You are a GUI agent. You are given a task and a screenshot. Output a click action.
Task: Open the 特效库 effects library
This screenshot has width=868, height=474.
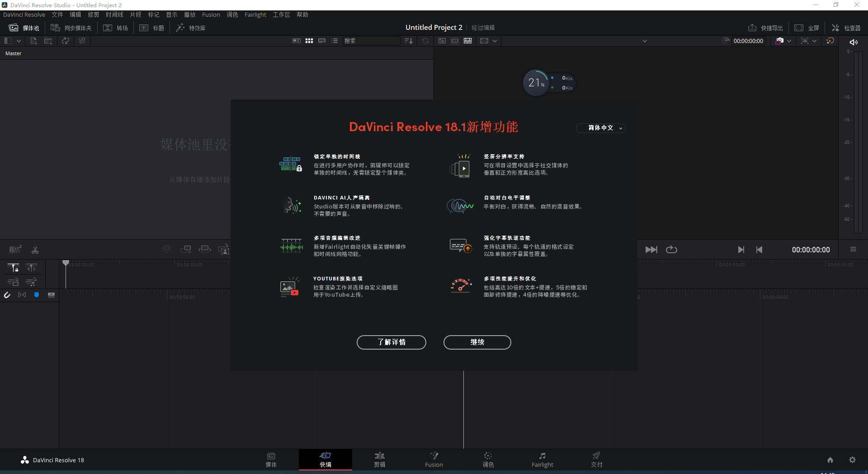[191, 28]
